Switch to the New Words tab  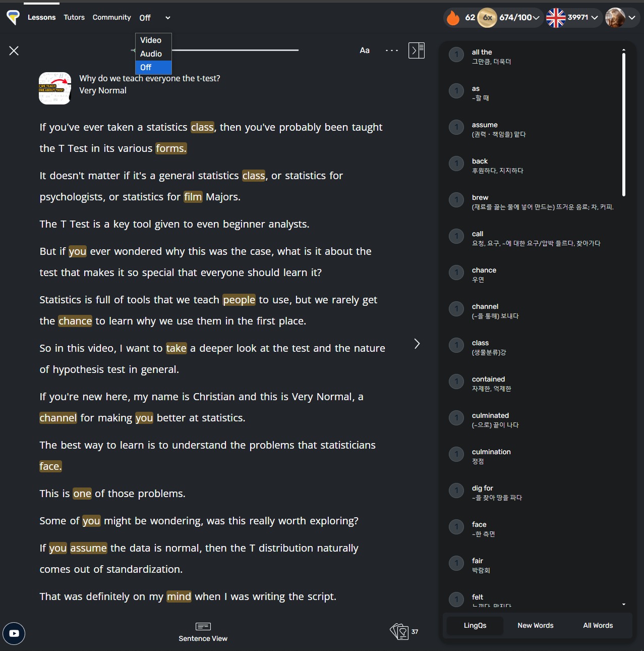[536, 625]
